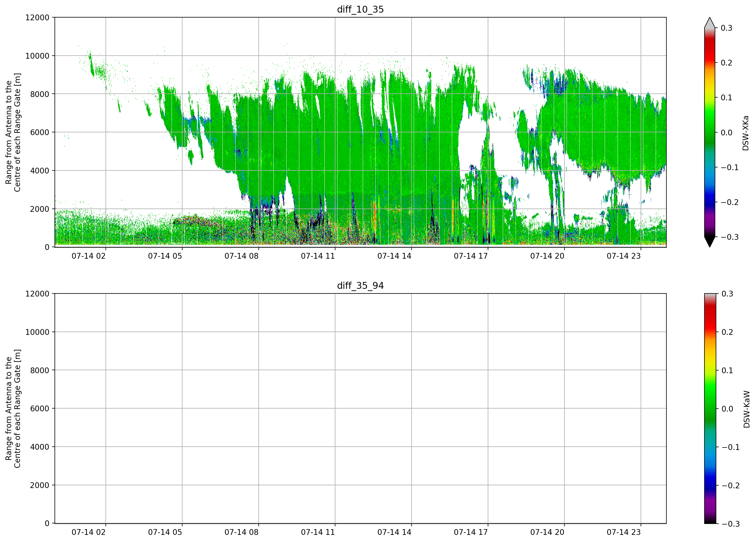Screen dimensions: 756x542
Task: Select the DSW-XKa colorbar label
Action: point(745,133)
